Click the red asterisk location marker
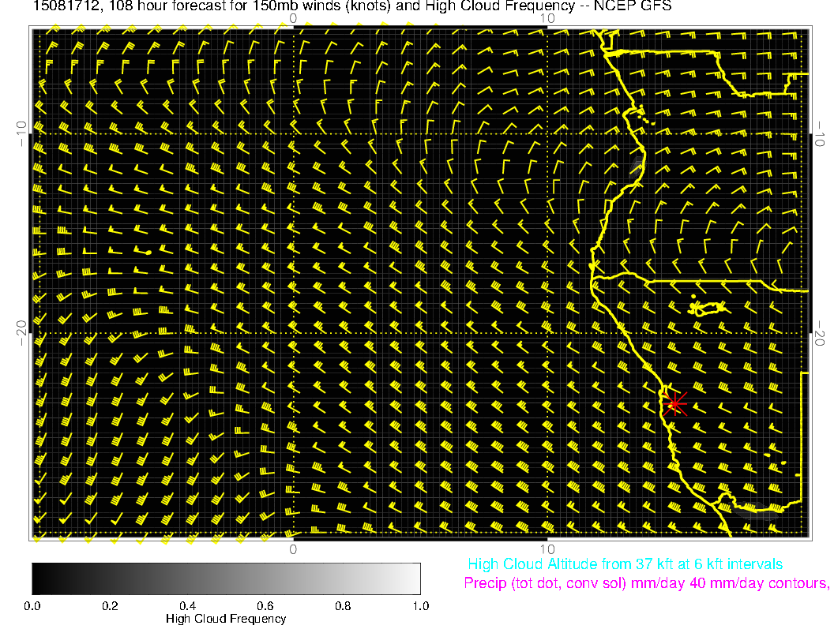This screenshot has width=834, height=644. coord(674,403)
